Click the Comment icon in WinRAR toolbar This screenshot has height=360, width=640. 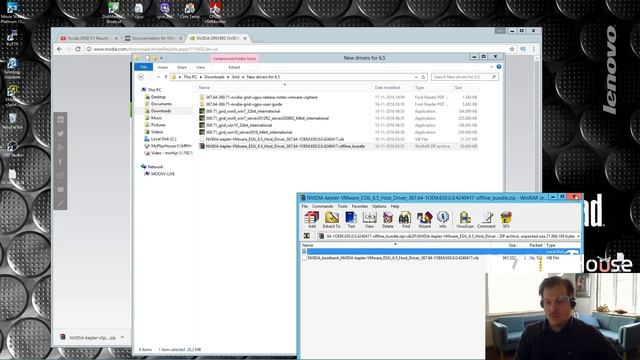click(x=486, y=220)
